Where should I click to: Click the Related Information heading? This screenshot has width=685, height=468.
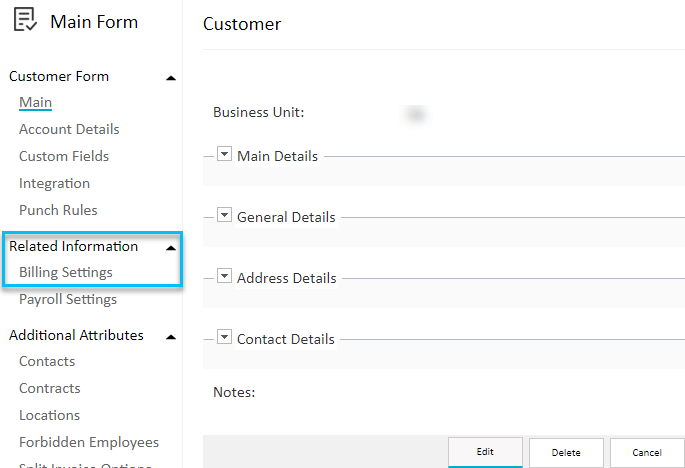point(73,246)
